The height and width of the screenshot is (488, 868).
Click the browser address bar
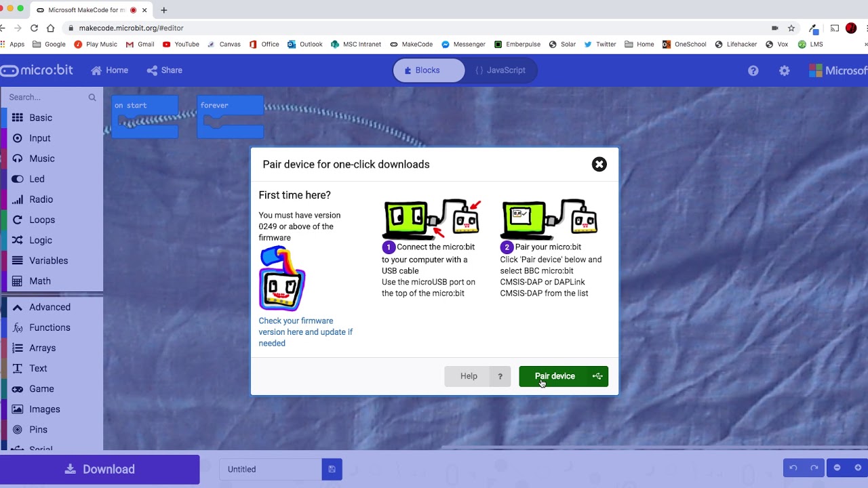pos(420,28)
